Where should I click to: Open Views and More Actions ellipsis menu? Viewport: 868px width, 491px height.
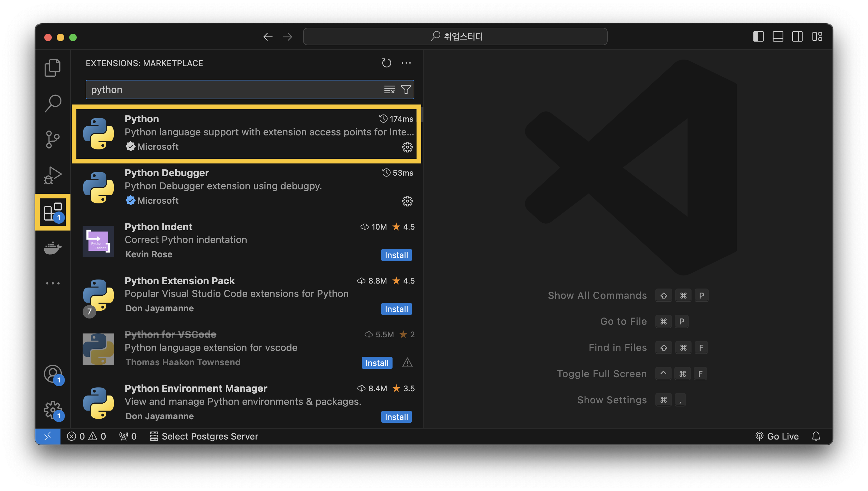(406, 63)
